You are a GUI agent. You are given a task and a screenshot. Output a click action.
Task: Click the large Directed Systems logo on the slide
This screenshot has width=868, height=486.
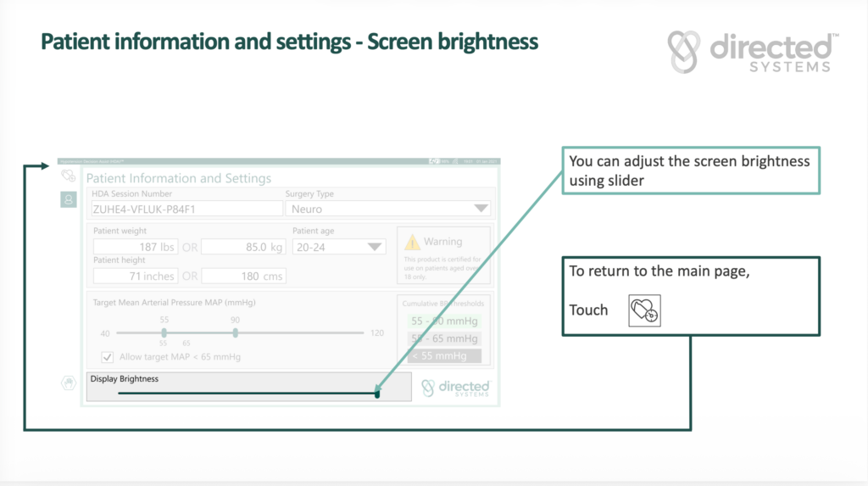pyautogui.click(x=753, y=52)
